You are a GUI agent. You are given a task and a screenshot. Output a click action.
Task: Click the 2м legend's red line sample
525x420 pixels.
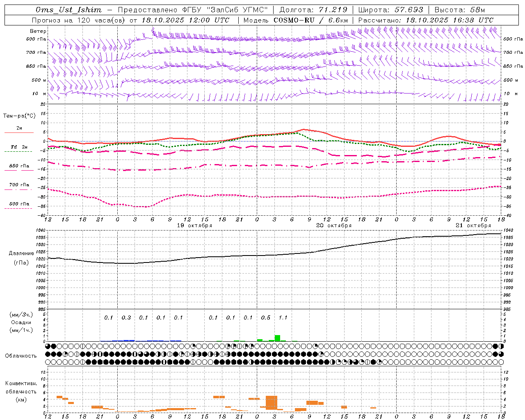[x=19, y=132]
